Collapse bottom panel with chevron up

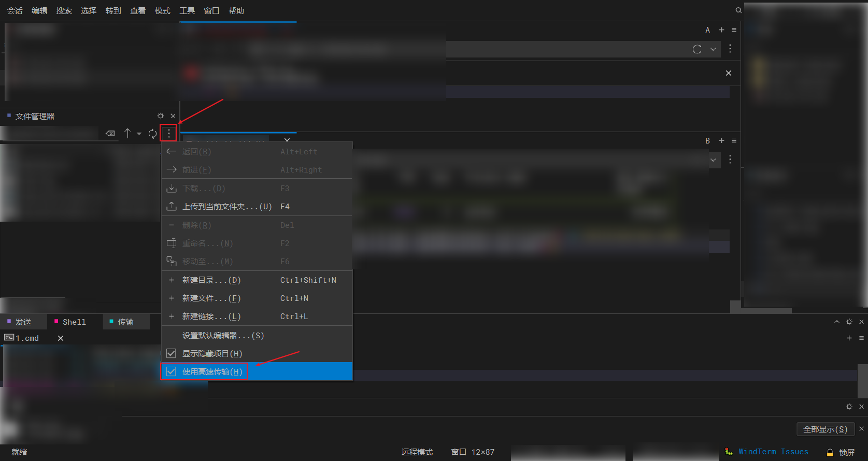click(837, 322)
